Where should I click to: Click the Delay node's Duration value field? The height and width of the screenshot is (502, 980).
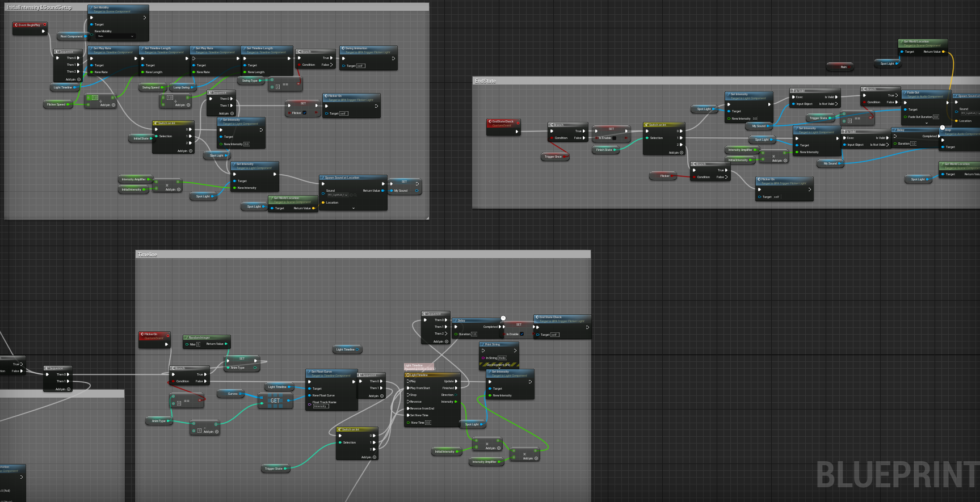click(x=474, y=334)
